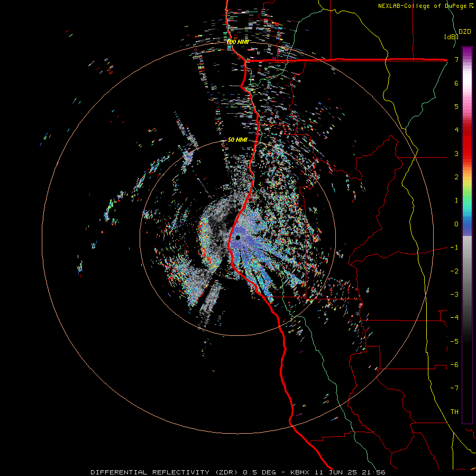
Task: Click the -4 value on the color scale
Action: coord(454,317)
